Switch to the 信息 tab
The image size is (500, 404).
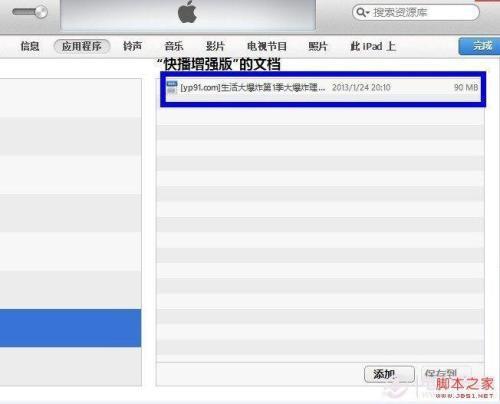pyautogui.click(x=30, y=46)
